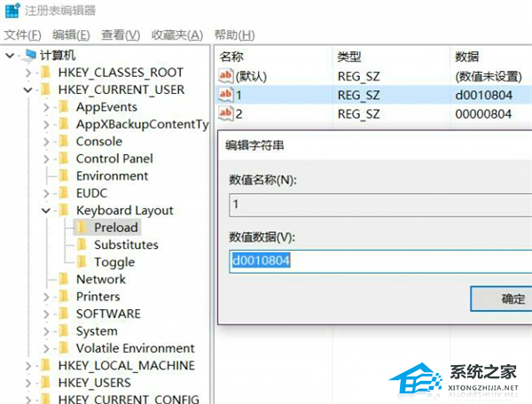Image resolution: width=532 pixels, height=404 pixels.
Task: Collapse the HKEY_CURRENT_USER hive
Action: click(28, 89)
